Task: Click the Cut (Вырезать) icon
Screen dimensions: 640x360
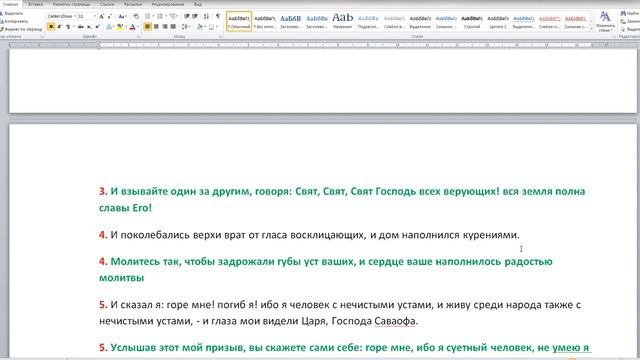Action: tap(2, 14)
